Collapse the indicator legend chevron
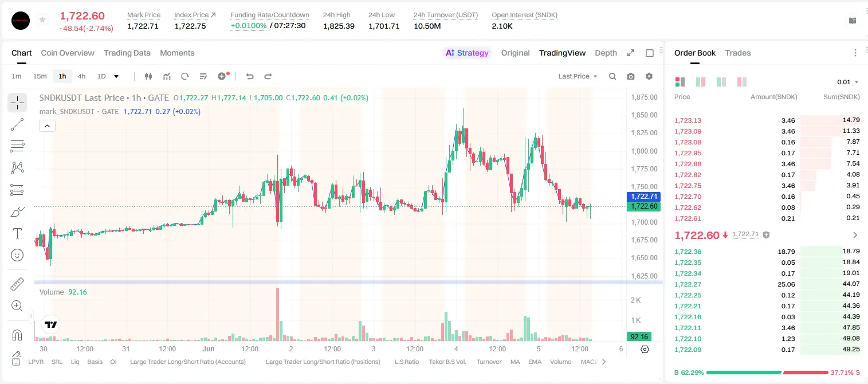 pos(47,126)
